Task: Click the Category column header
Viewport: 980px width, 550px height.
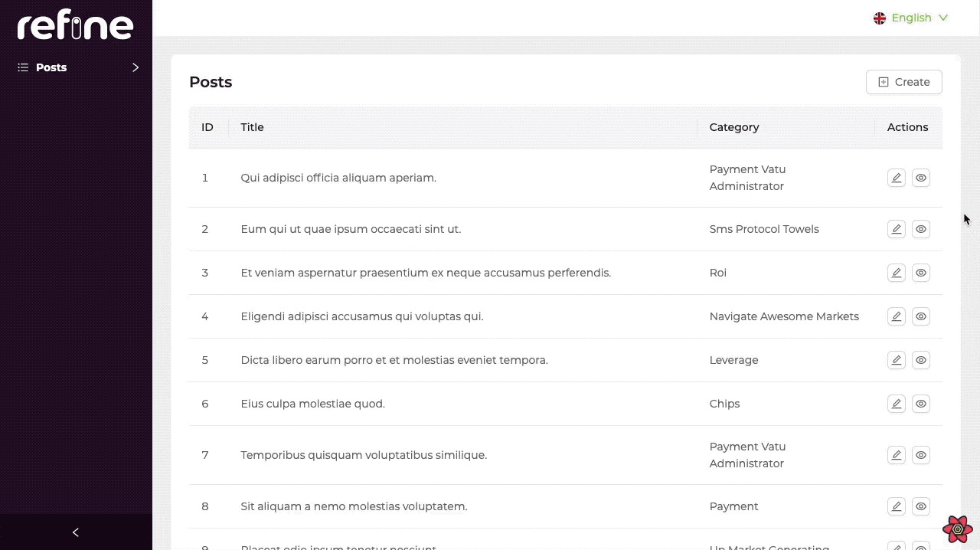Action: point(733,127)
